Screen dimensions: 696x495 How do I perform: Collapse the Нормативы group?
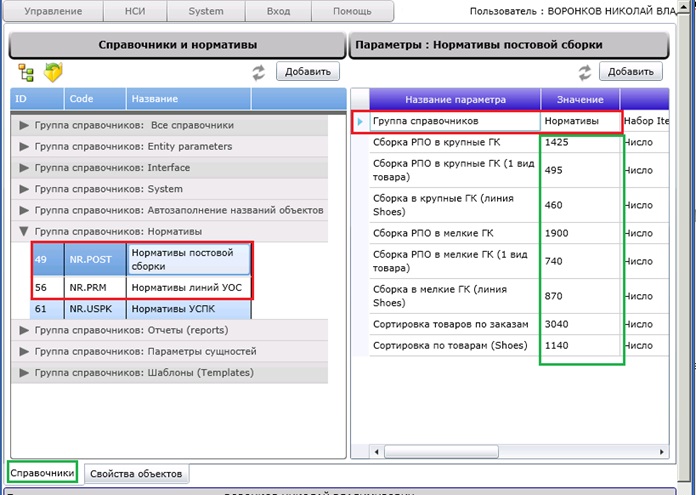tap(24, 231)
